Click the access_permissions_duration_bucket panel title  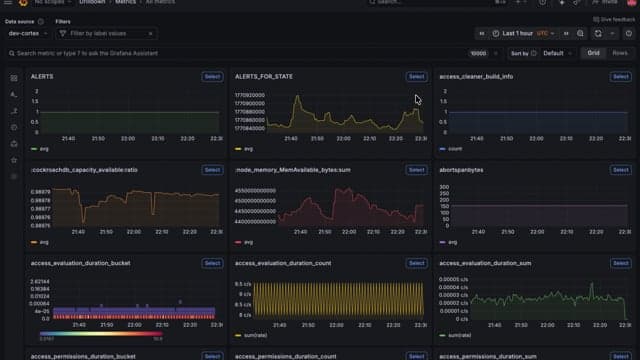[83, 356]
